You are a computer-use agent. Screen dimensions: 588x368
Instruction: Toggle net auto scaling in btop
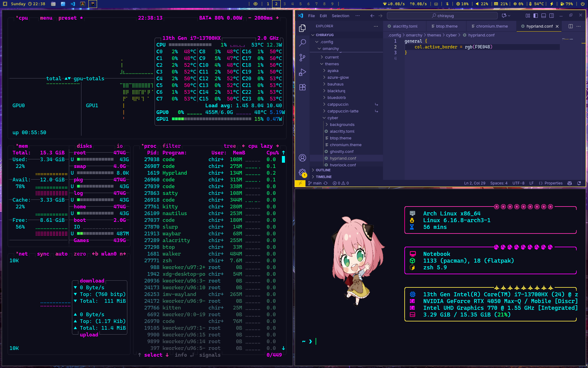pos(61,254)
